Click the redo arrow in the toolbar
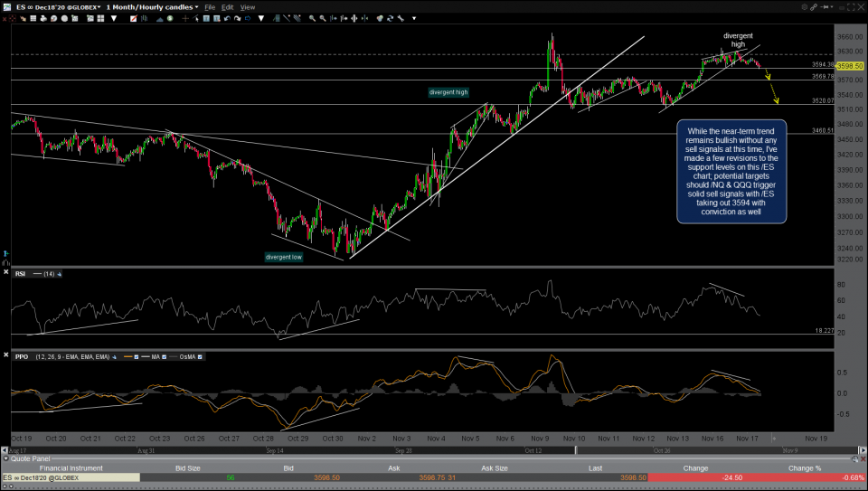This screenshot has height=491, width=868. (x=238, y=18)
